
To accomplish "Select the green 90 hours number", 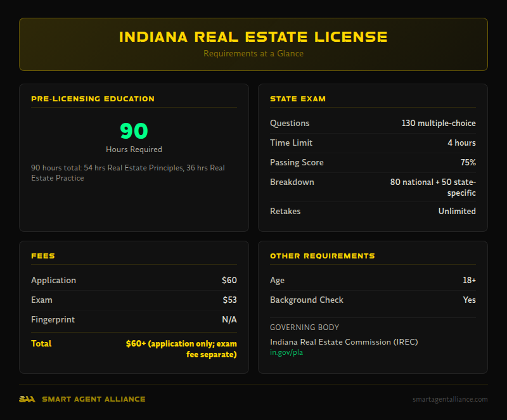I will [x=133, y=131].
